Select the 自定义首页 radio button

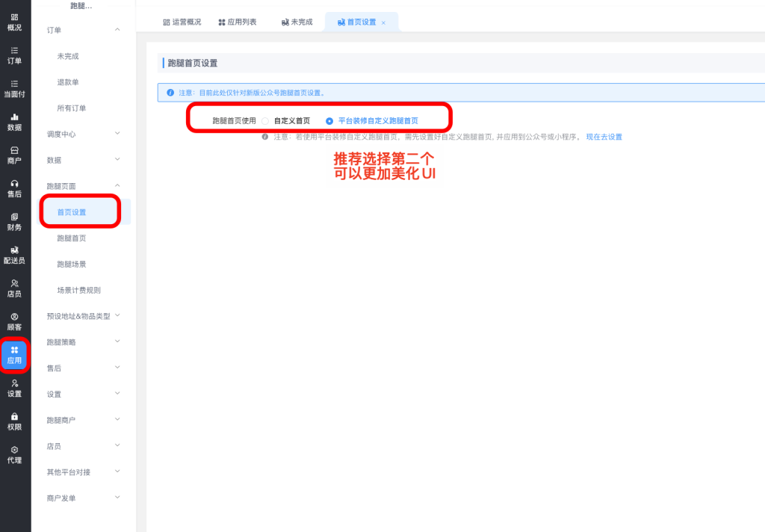[x=265, y=120]
